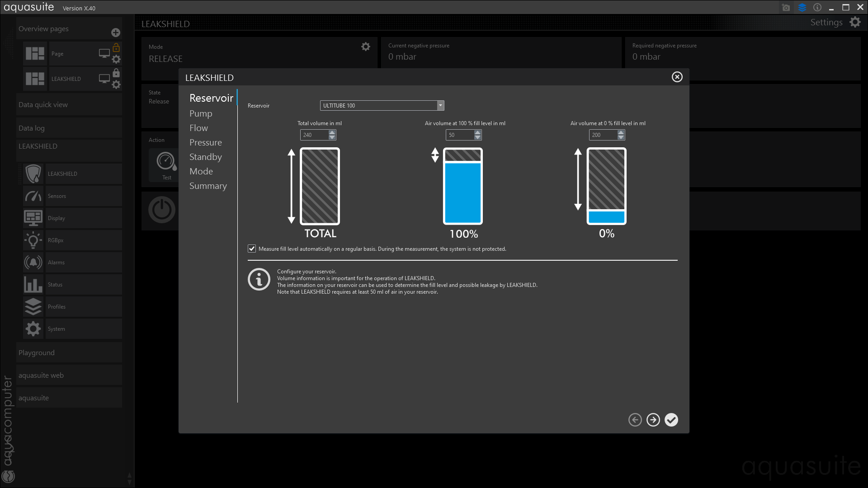
Task: Increase air volume at 100% fill
Action: click(478, 132)
